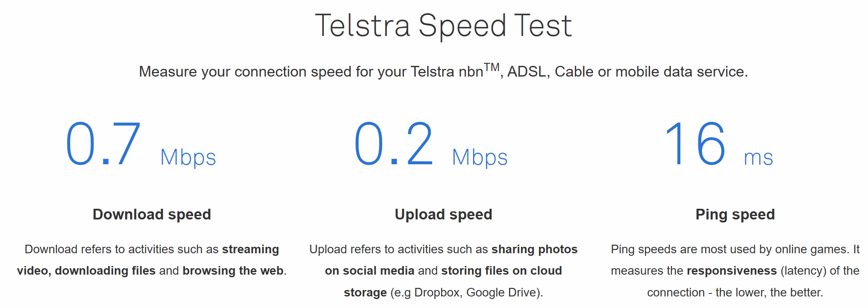
Task: Click the 0.2 upload speed value
Action: pyautogui.click(x=394, y=144)
